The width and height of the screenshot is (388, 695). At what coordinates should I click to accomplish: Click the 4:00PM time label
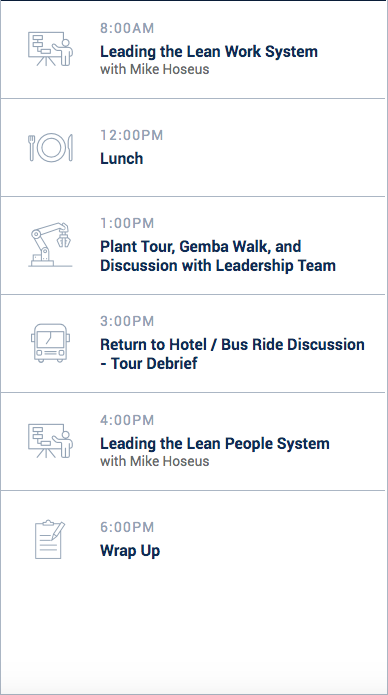(x=127, y=420)
